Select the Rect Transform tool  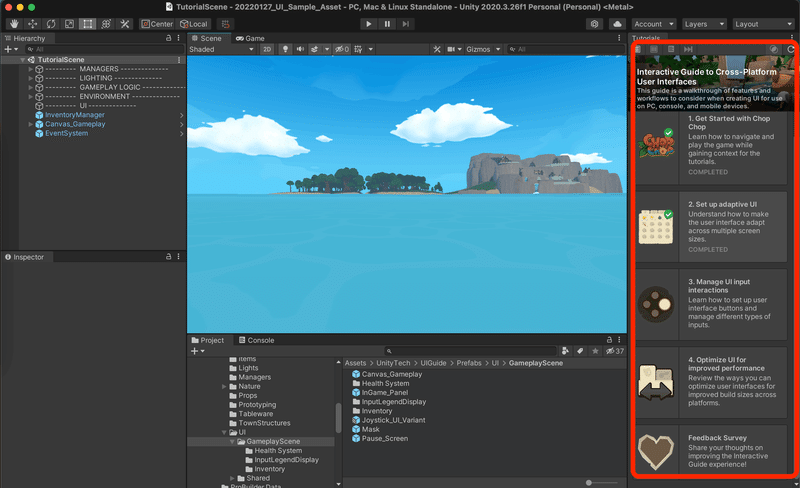[88, 24]
